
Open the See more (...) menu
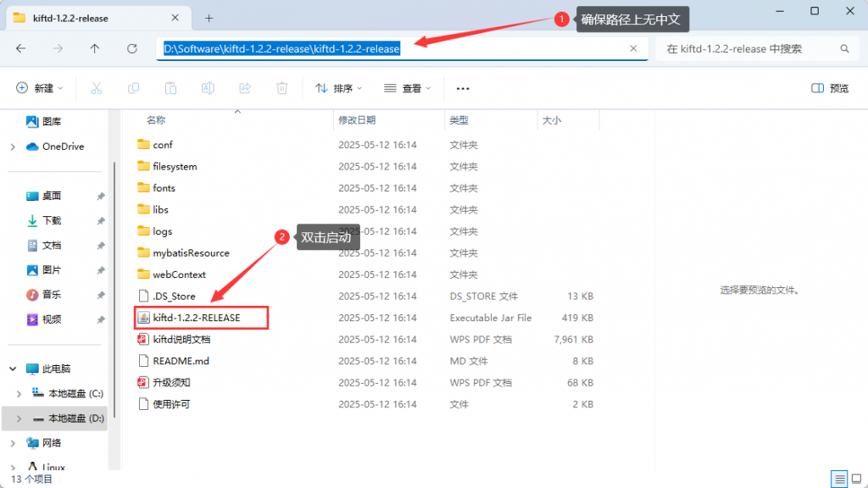[462, 88]
